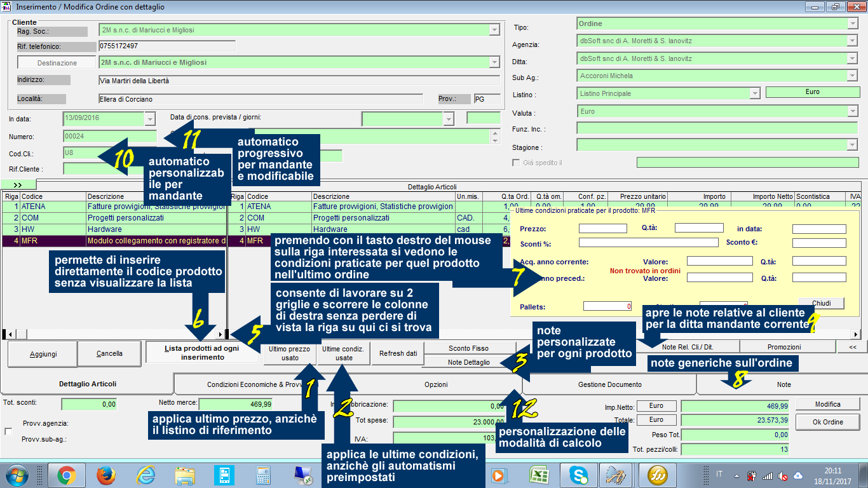The image size is (868, 488).
Task: Select row 2 COM in left grid
Action: (114, 217)
